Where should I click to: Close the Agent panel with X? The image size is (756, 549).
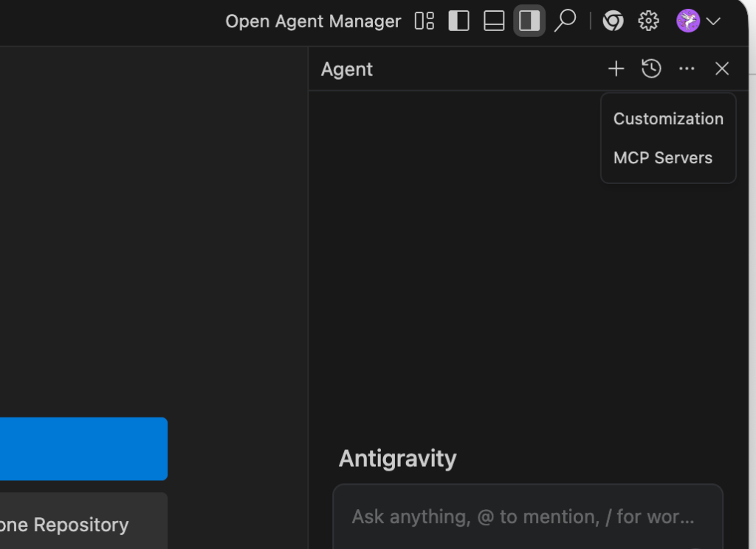(722, 69)
